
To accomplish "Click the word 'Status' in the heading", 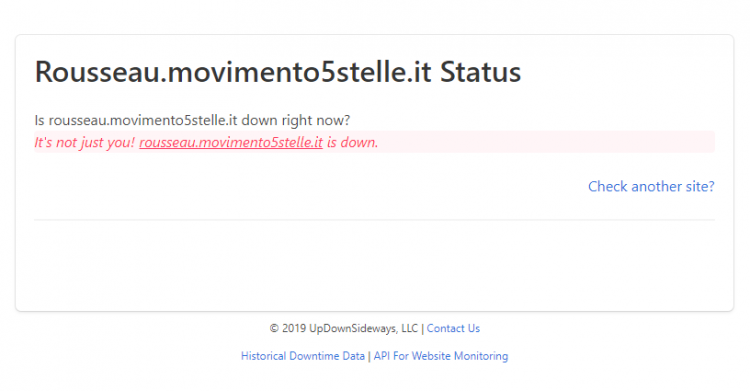I will [480, 72].
